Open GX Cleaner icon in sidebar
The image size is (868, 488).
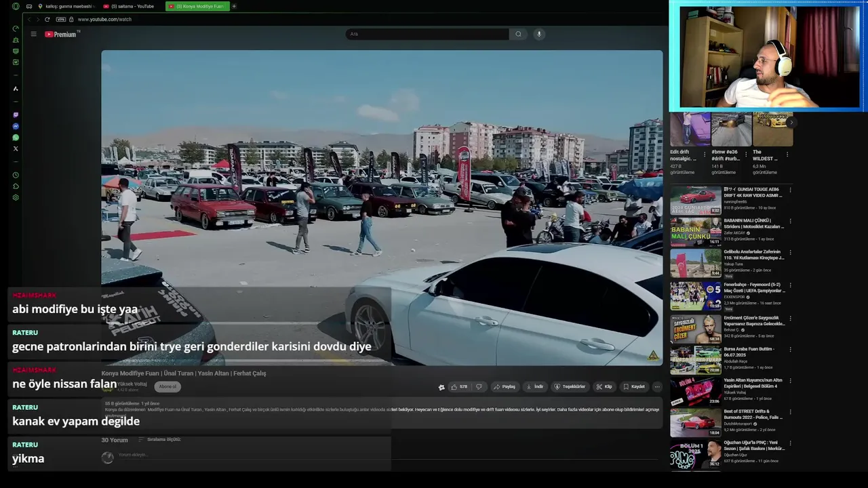pyautogui.click(x=16, y=40)
